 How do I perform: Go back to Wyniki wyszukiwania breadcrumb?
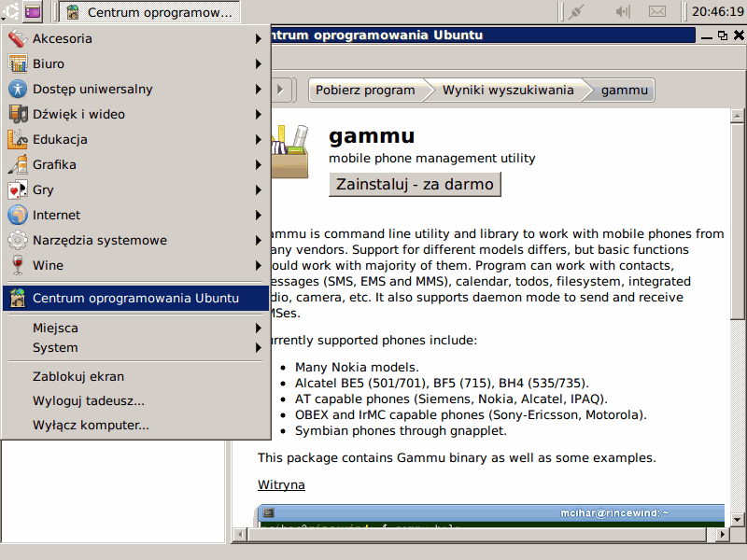[507, 91]
